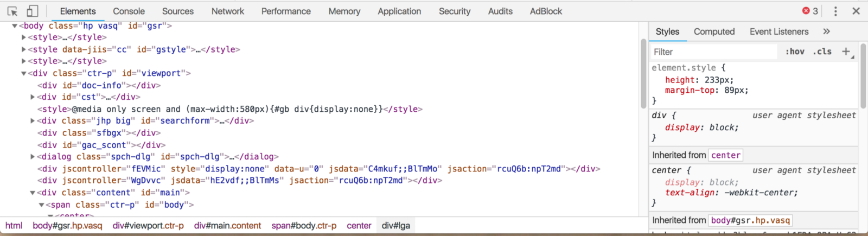Click the div#lga breadcrumb

395,226
